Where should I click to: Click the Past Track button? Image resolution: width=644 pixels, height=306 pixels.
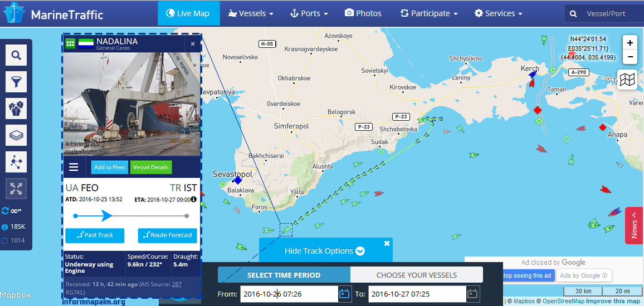pos(95,235)
